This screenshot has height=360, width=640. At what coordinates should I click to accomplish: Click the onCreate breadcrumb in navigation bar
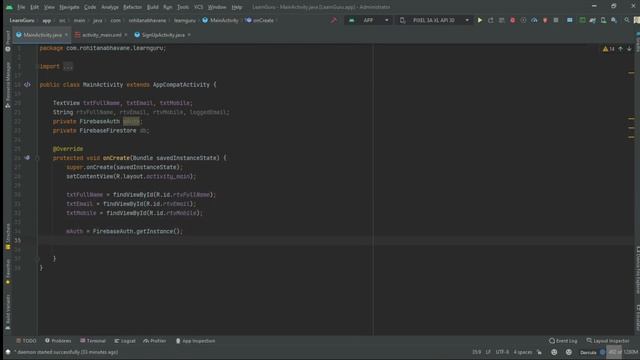[x=260, y=20]
